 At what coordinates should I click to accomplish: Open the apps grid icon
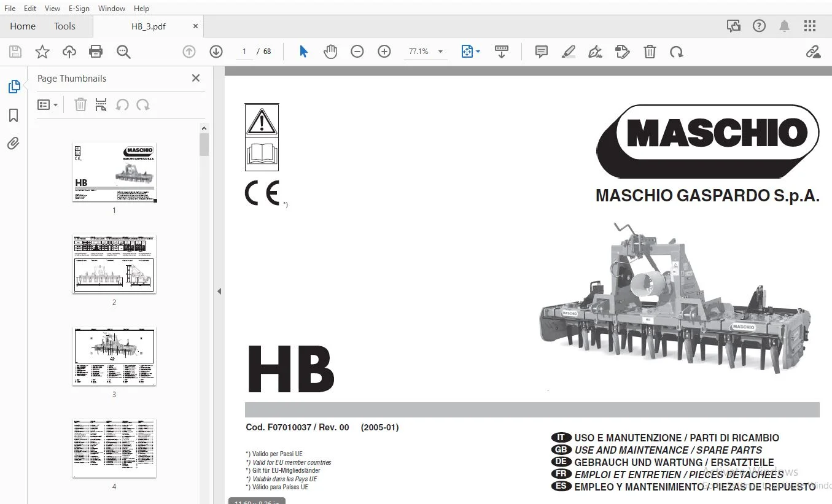810,26
